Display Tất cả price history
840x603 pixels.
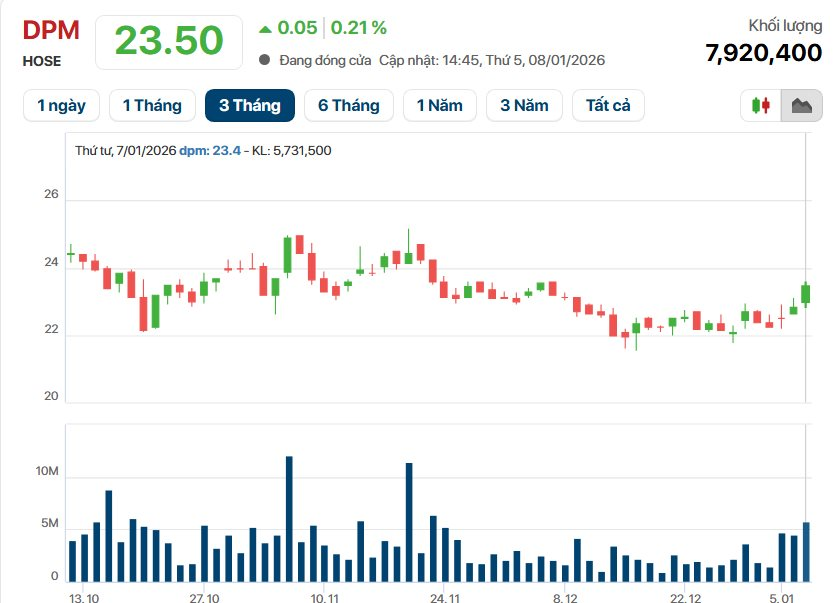click(608, 105)
